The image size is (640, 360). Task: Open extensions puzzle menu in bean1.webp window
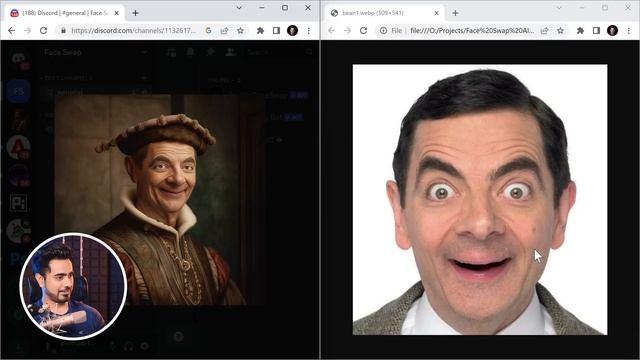(580, 31)
